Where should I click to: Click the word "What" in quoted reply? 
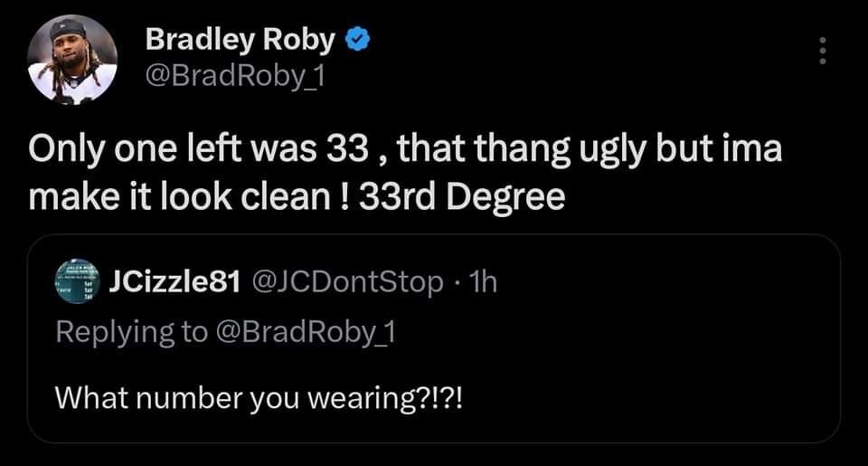85,396
